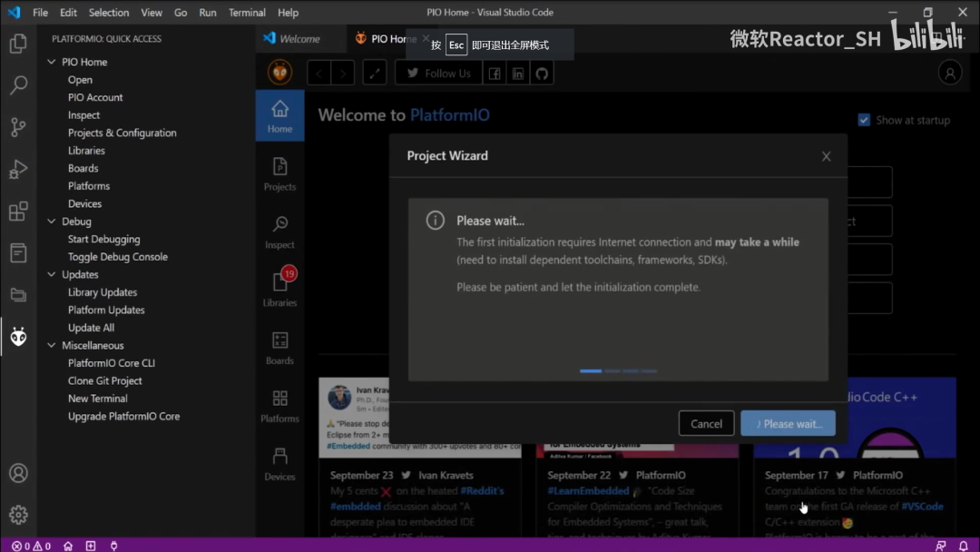Select the PlatformIO alien icon in activity bar
Screen dimensions: 980x552
[18, 337]
